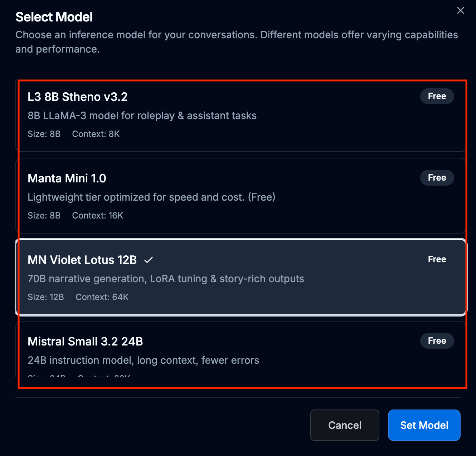Viewport: 476px width, 456px height.
Task: Select the MN Violet Lotus 12B title
Action: pyautogui.click(x=82, y=260)
